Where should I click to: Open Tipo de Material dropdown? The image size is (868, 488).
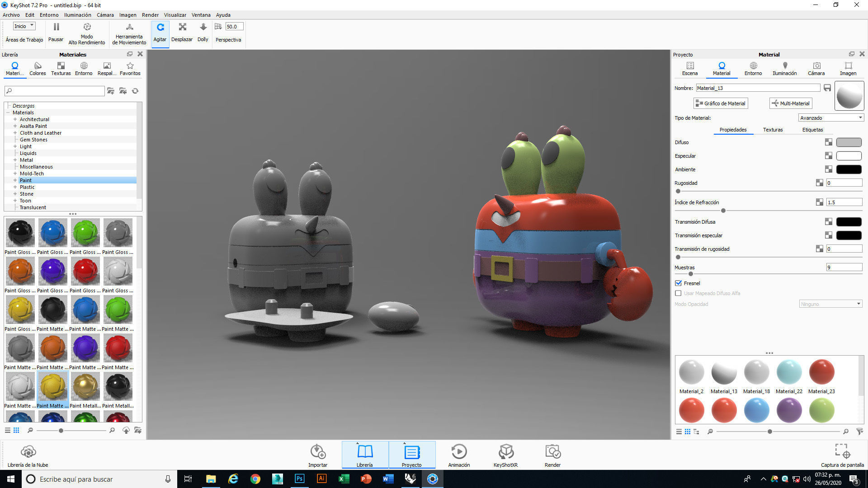[x=831, y=117]
